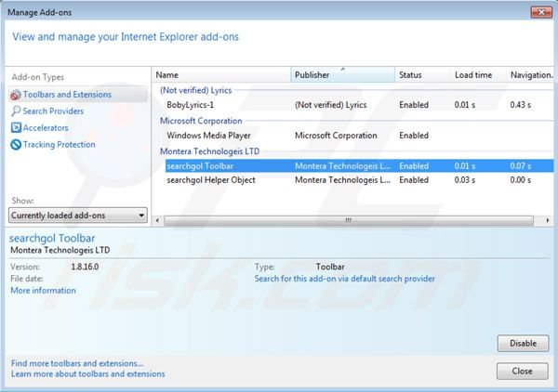Click Enabled status of Windows Media Player
Image resolution: width=558 pixels, height=392 pixels.
point(414,136)
